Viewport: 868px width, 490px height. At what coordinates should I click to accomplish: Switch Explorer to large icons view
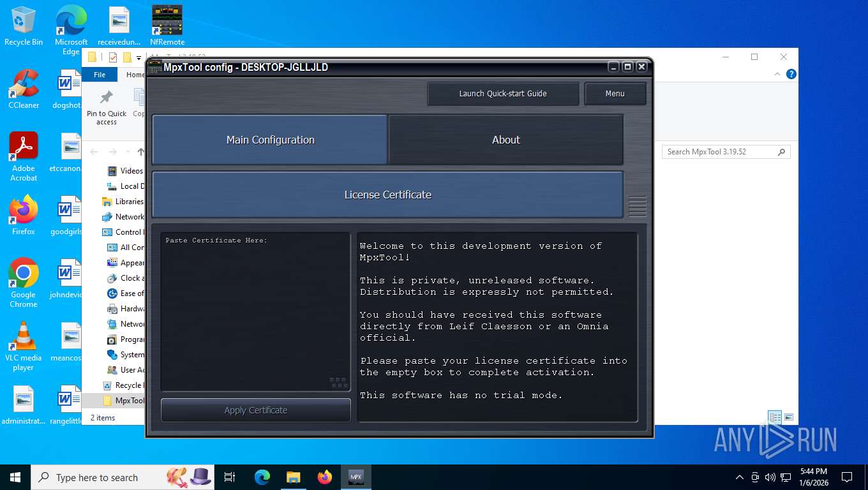point(789,418)
